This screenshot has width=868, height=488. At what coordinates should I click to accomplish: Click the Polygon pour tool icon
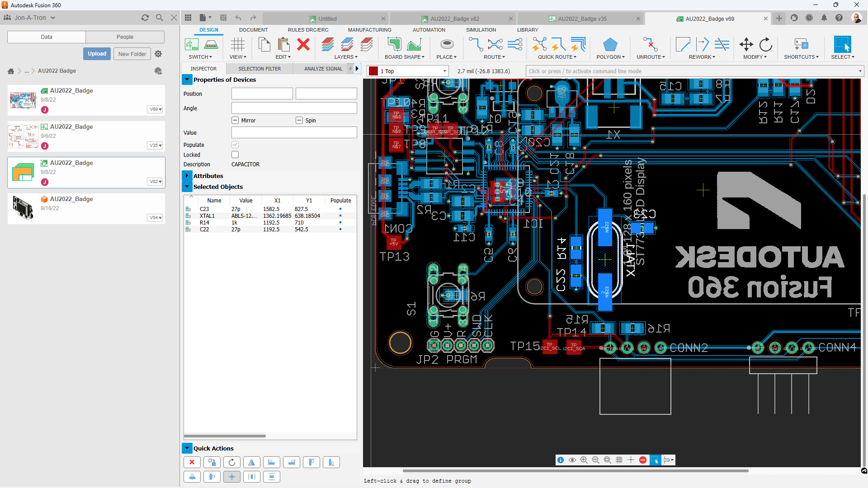click(x=610, y=44)
